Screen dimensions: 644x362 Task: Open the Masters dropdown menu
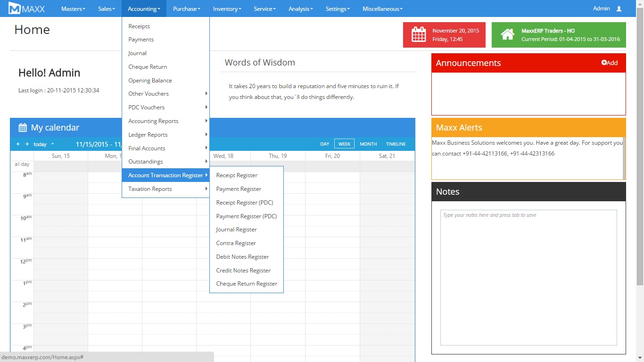coord(73,8)
